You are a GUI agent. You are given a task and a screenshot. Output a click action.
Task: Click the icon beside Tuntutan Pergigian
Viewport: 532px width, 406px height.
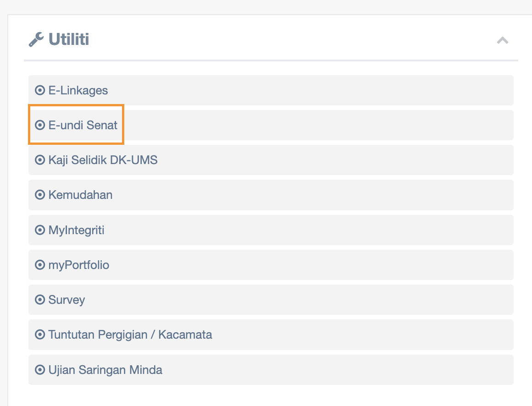pos(40,335)
